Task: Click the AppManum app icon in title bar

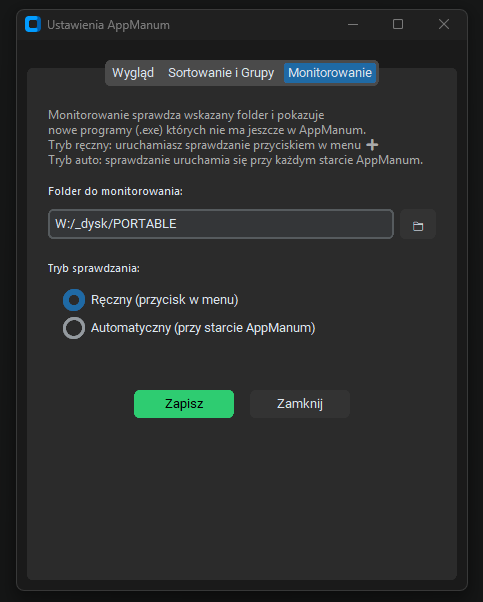Action: click(33, 24)
